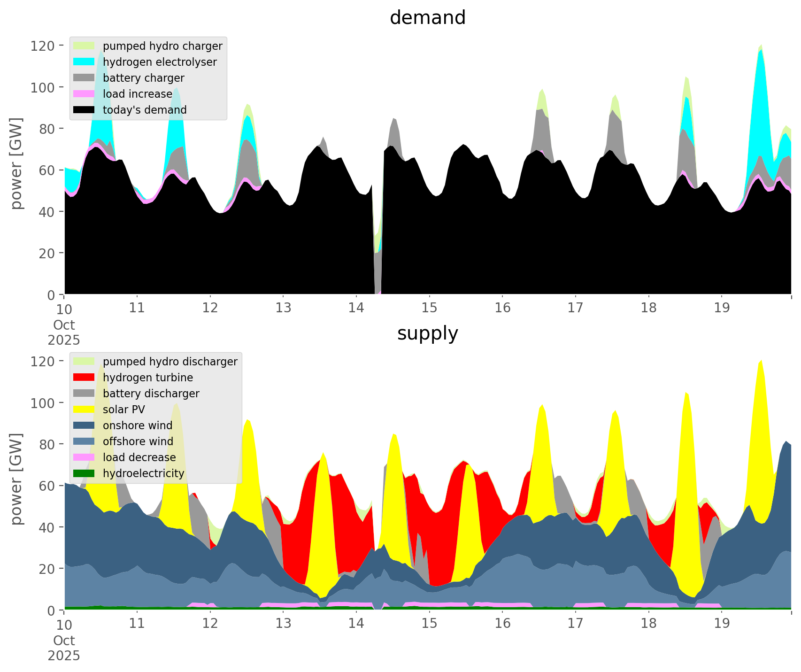
Task: Click the 14 date tick under demand chart
Action: (x=356, y=308)
